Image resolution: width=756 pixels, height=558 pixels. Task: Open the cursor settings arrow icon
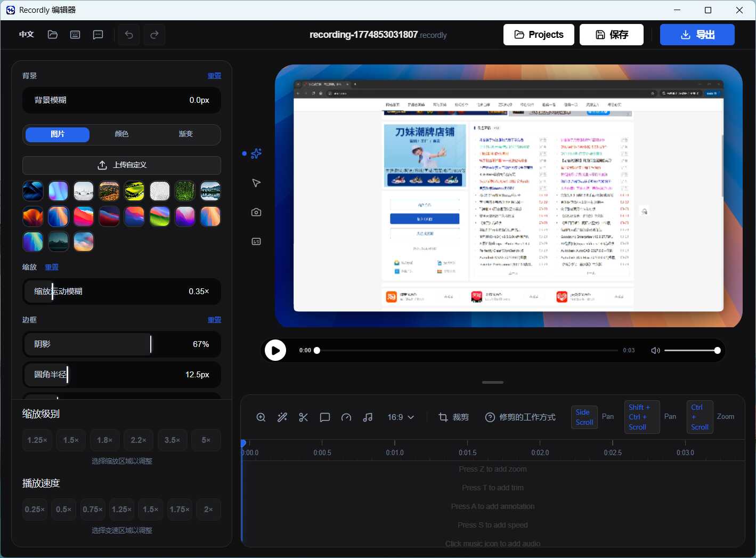256,183
